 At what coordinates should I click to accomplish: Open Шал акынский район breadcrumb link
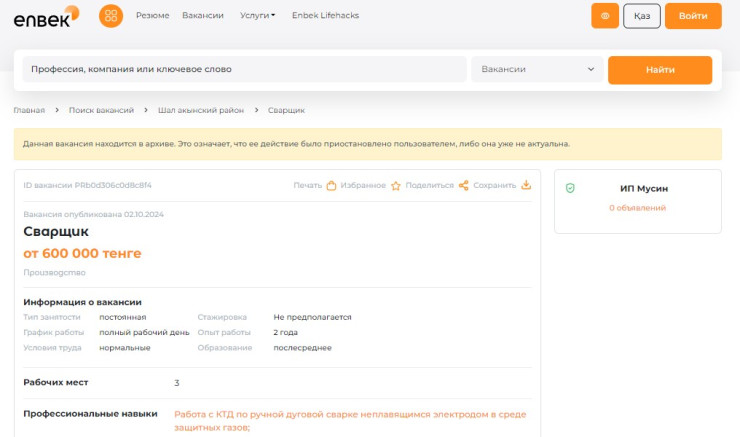click(200, 110)
